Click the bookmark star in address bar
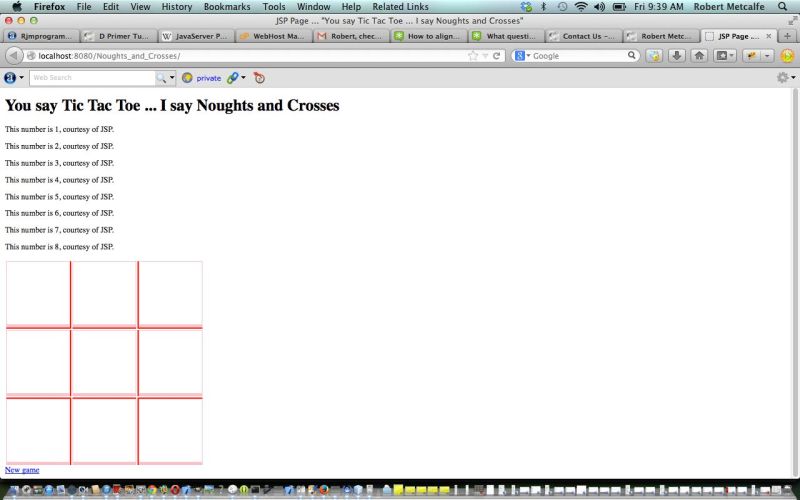 click(x=473, y=56)
